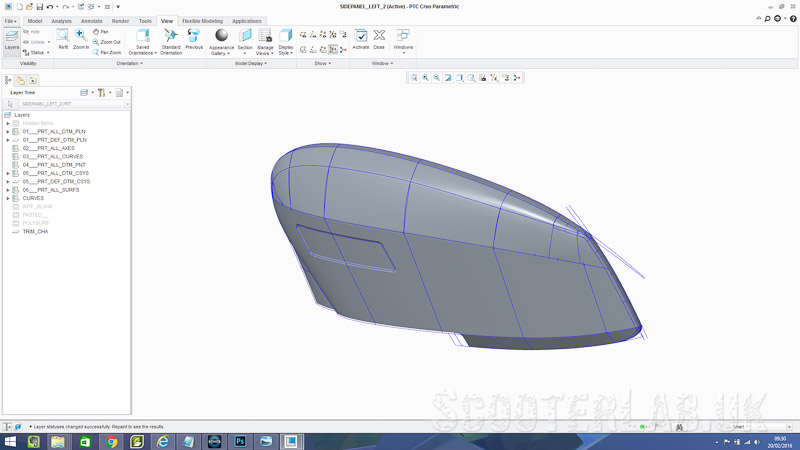The image size is (800, 450).
Task: Open the File menu
Action: click(x=10, y=21)
